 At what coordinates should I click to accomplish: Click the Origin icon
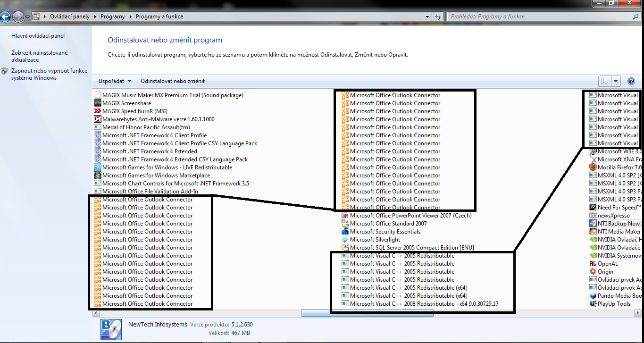tap(593, 272)
